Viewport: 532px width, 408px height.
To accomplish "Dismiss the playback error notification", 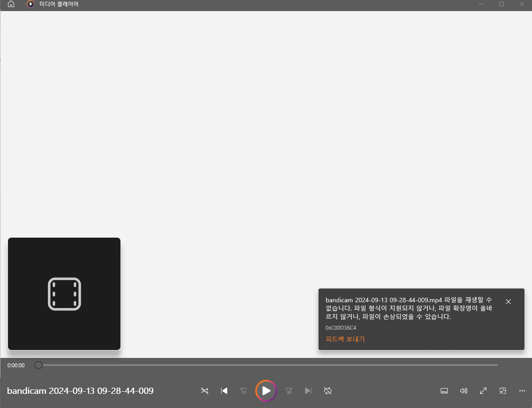I will [x=508, y=301].
